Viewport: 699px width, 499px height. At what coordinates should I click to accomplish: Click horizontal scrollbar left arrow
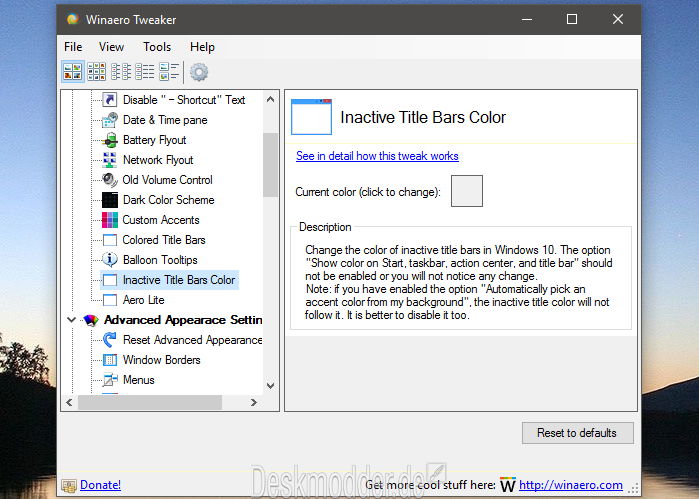pyautogui.click(x=69, y=402)
